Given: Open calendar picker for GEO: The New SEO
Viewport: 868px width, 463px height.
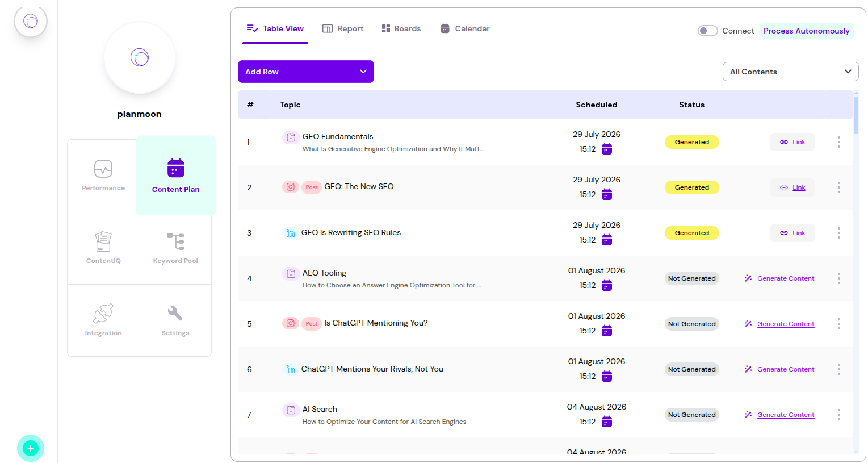Looking at the screenshot, I should (x=607, y=194).
